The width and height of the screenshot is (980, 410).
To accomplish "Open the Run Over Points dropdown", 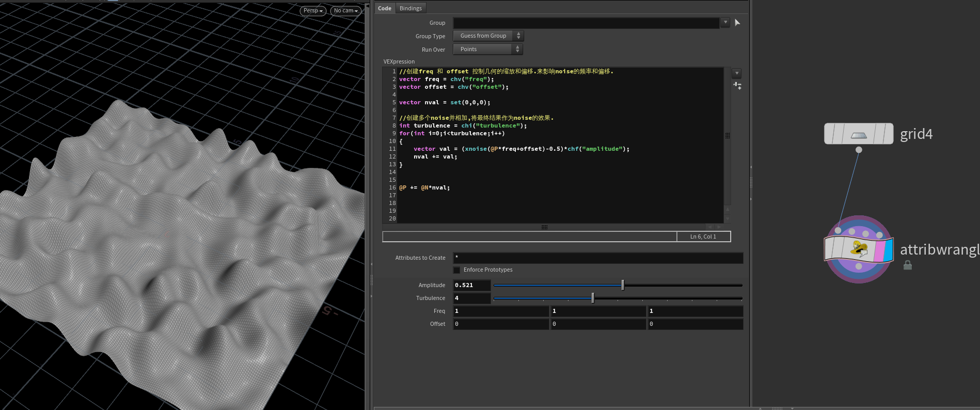I will tap(488, 49).
